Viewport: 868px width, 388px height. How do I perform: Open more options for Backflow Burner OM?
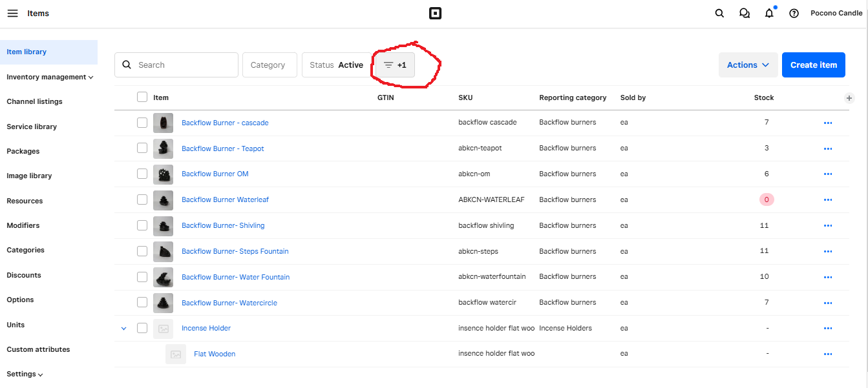[x=828, y=174]
